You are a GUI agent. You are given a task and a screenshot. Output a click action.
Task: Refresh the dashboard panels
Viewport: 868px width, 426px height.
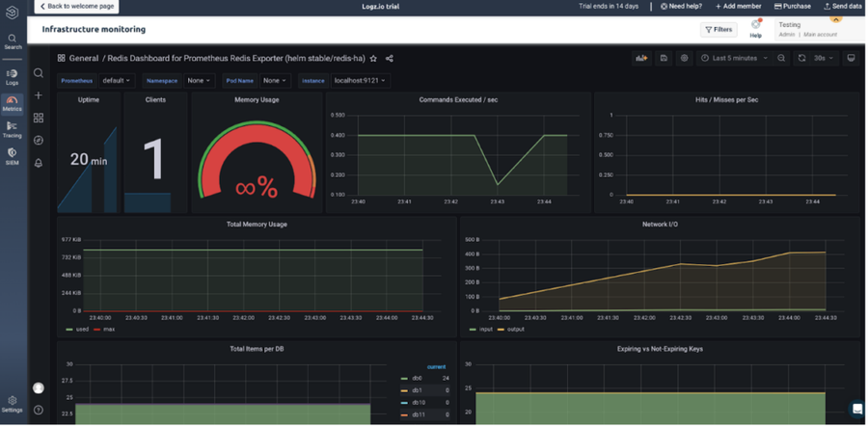(800, 58)
